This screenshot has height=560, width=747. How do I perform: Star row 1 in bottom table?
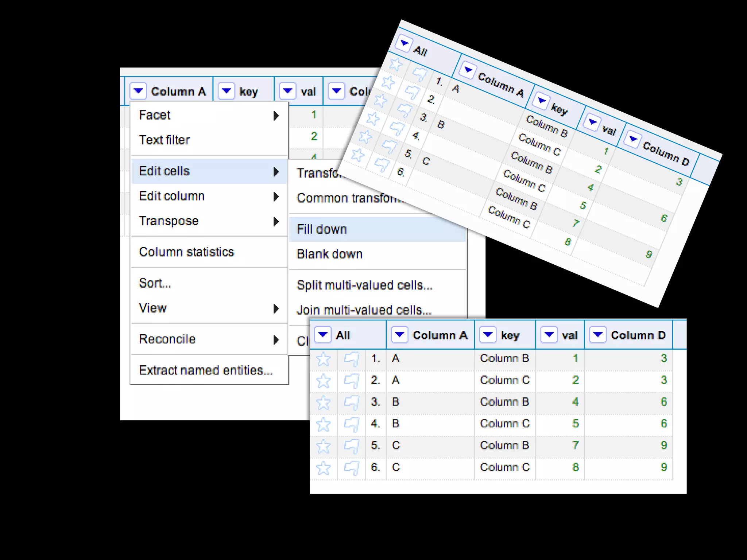323,359
